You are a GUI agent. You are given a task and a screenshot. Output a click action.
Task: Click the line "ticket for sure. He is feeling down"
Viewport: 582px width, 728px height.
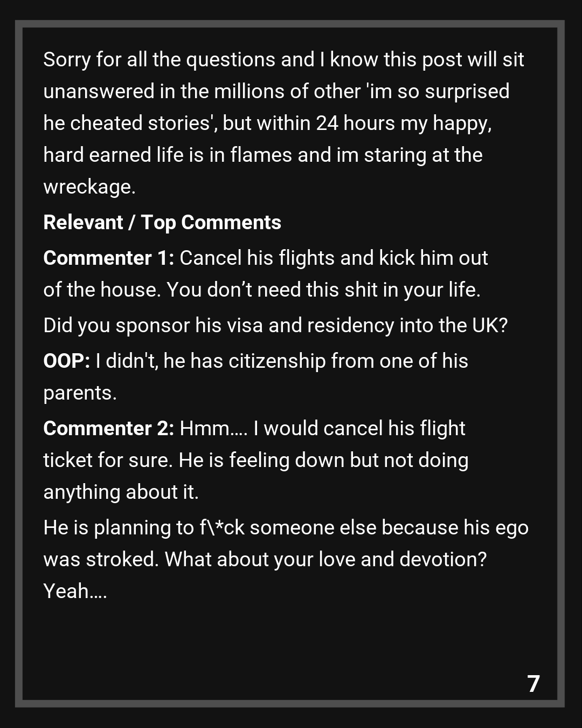coord(255,461)
